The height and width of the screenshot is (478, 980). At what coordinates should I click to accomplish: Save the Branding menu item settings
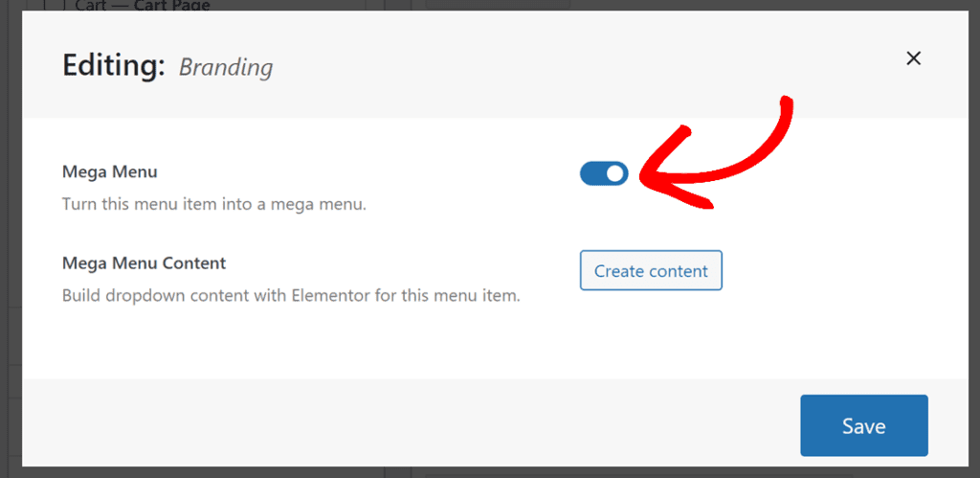[863, 426]
